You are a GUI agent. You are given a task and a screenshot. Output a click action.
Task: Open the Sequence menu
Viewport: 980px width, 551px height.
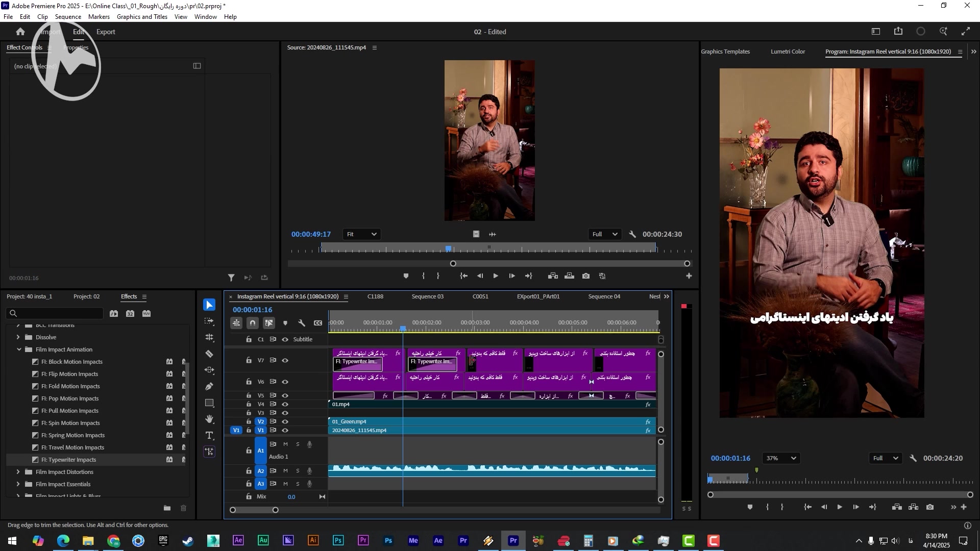tap(68, 17)
